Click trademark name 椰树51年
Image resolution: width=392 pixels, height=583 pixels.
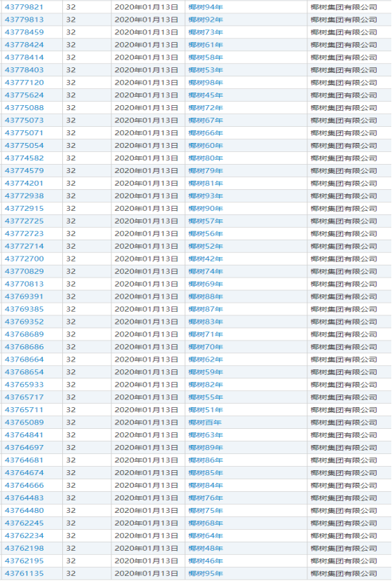(206, 410)
